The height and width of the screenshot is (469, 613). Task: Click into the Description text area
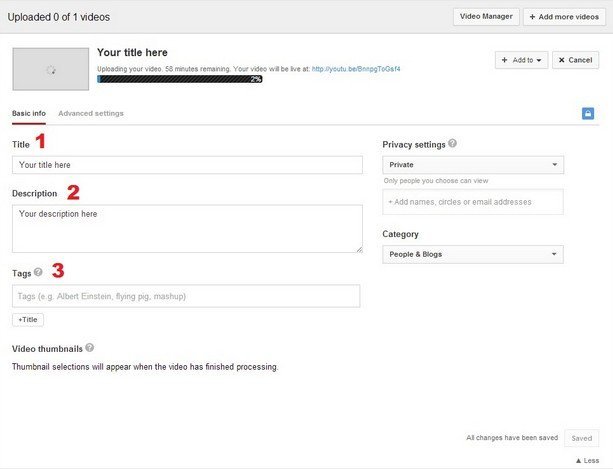[x=187, y=229]
